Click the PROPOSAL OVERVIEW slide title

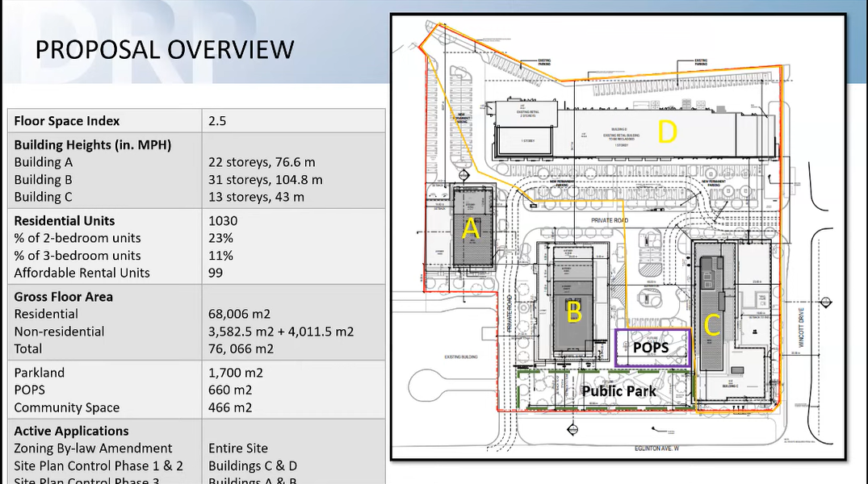point(165,50)
